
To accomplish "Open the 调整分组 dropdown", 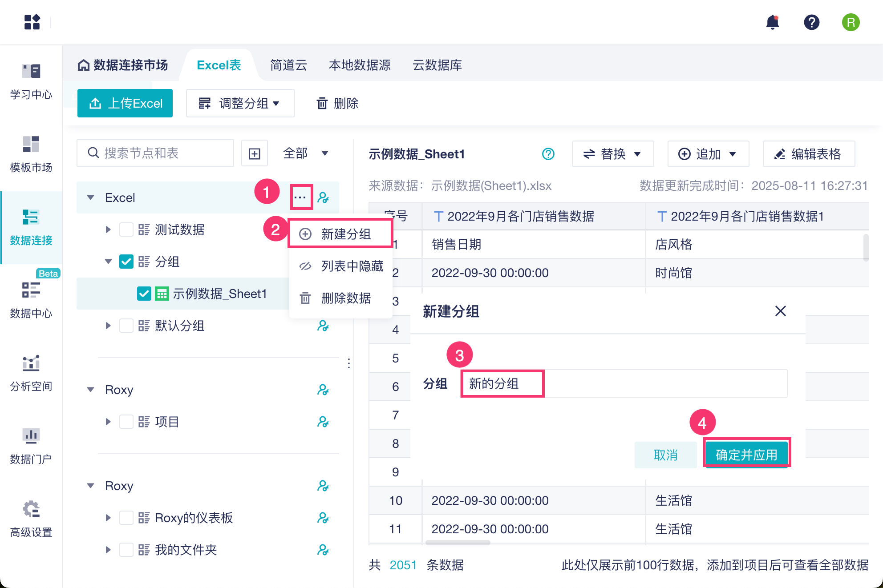I will tap(240, 104).
